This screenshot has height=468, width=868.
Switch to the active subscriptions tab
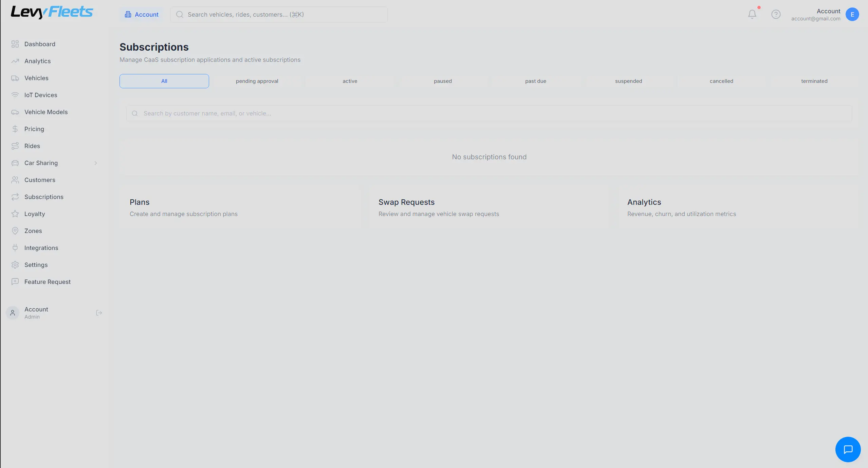(349, 81)
